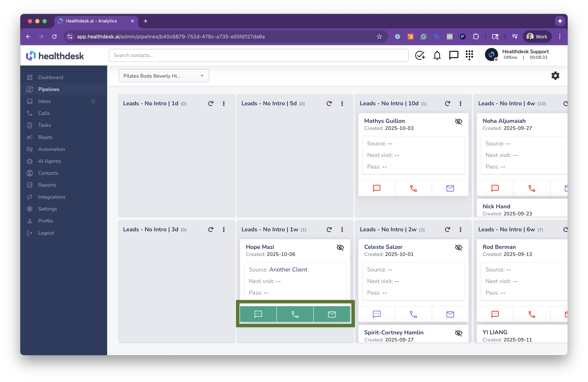Click the phone icon on Hope Mazi card
Viewport: 588px width, 382px height.
pos(295,314)
